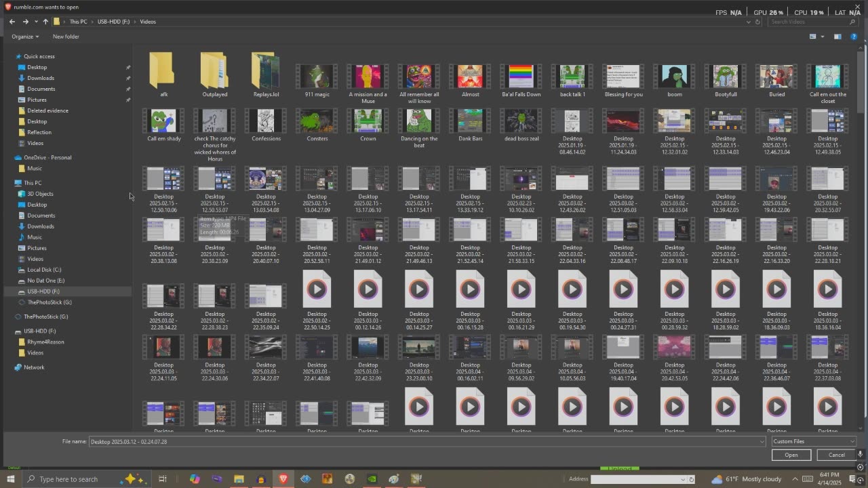Select USB-HDD (F:) in address breadcrumb
The height and width of the screenshot is (488, 868).
coord(113,22)
